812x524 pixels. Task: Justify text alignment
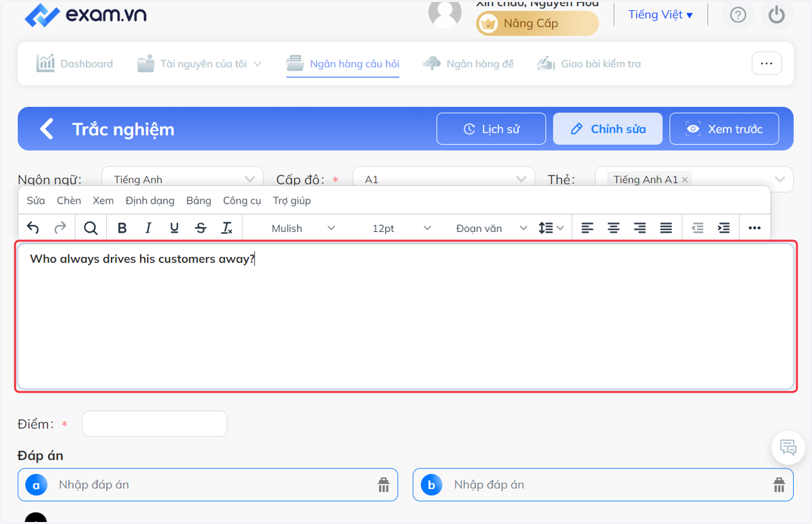pos(667,228)
